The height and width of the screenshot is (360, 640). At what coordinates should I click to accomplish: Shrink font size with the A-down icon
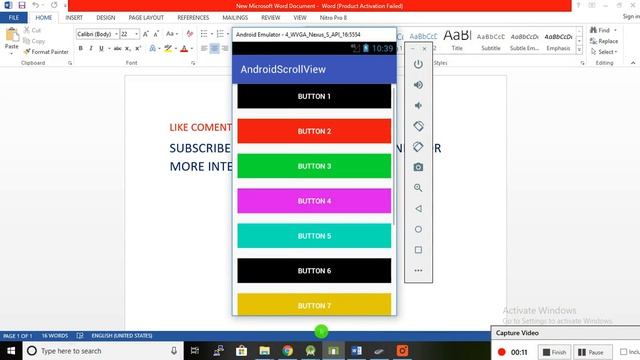(156, 34)
